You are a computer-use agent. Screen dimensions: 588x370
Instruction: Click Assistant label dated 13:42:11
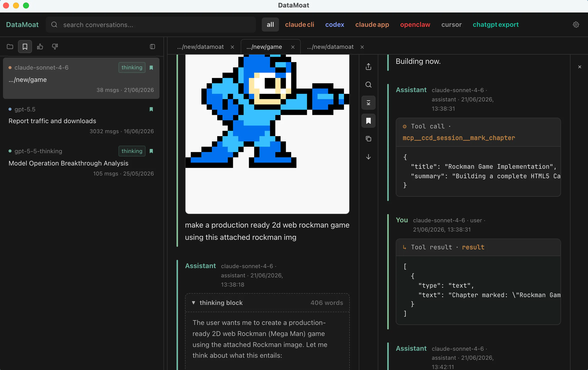pyautogui.click(x=411, y=348)
